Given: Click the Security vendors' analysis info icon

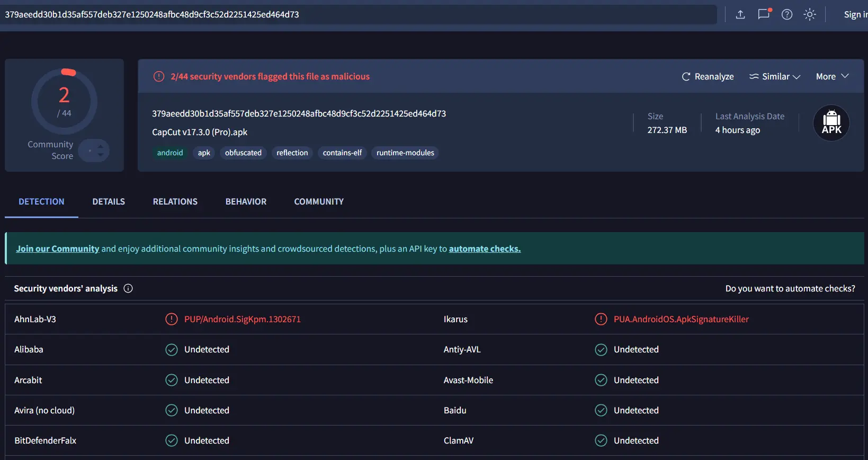Looking at the screenshot, I should point(128,288).
